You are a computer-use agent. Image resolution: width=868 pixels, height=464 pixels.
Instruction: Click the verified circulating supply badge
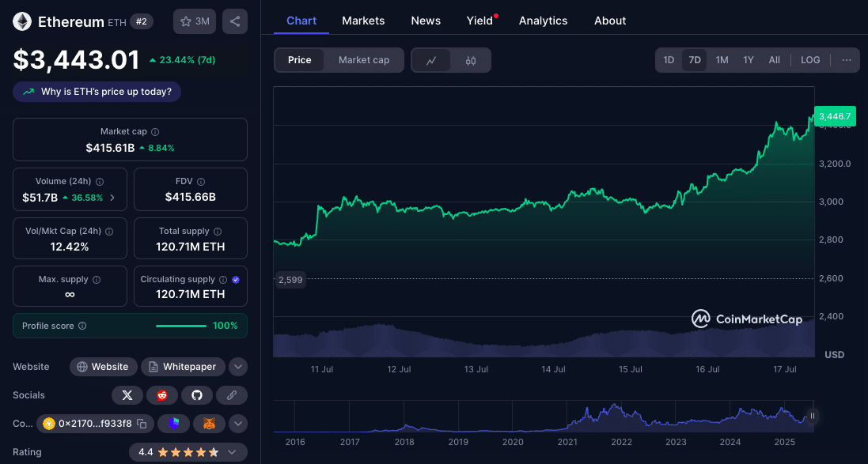(236, 280)
